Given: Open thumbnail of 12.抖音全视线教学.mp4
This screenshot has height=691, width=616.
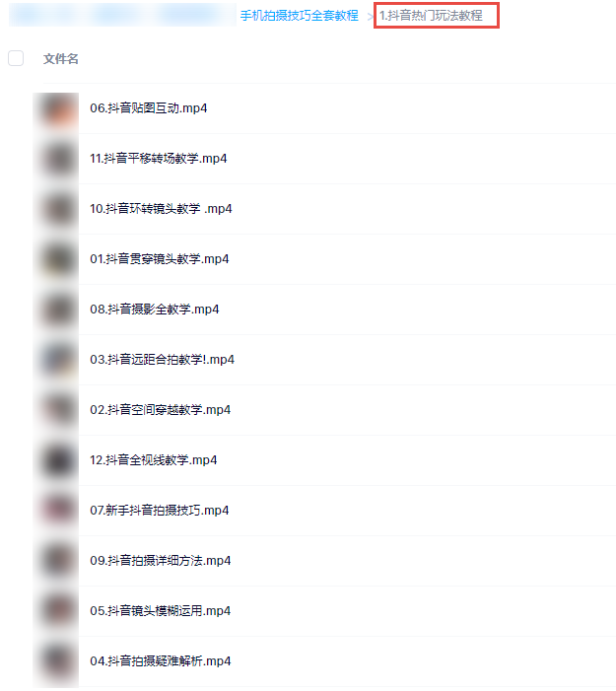Looking at the screenshot, I should coord(57,460).
